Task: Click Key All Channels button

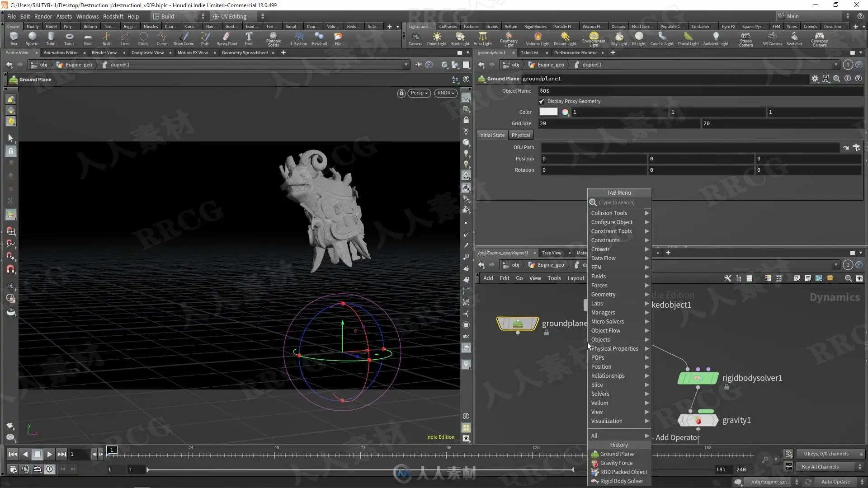Action: point(820,467)
